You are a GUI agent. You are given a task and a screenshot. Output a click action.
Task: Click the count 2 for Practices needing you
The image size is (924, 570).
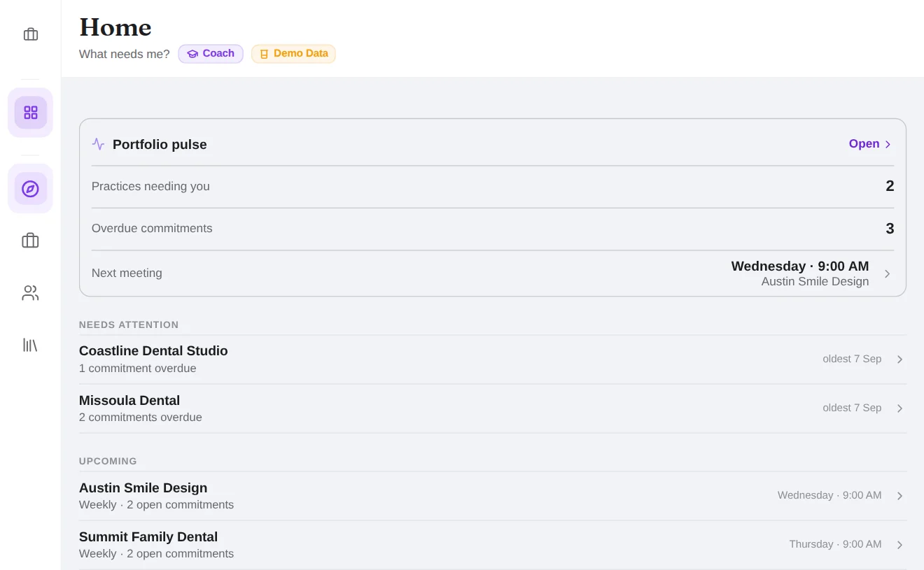tap(890, 186)
